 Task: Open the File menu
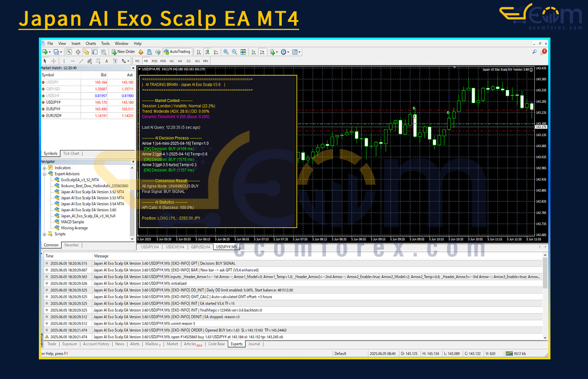tap(50, 44)
